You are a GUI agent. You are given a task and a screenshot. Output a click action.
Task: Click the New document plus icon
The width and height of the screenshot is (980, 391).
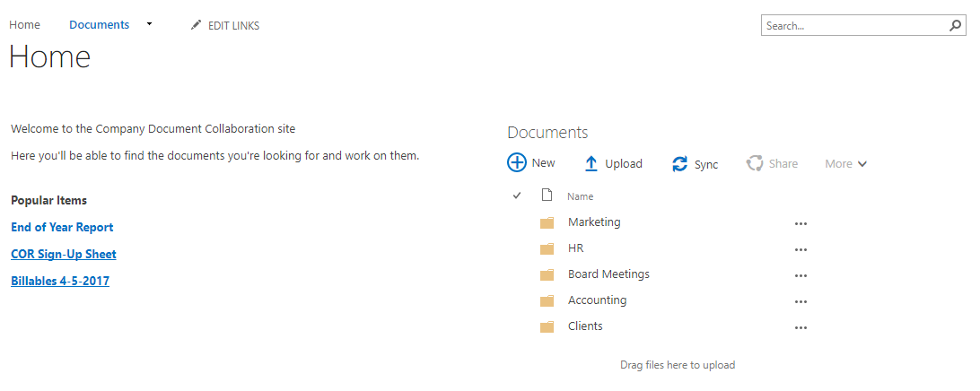[517, 163]
